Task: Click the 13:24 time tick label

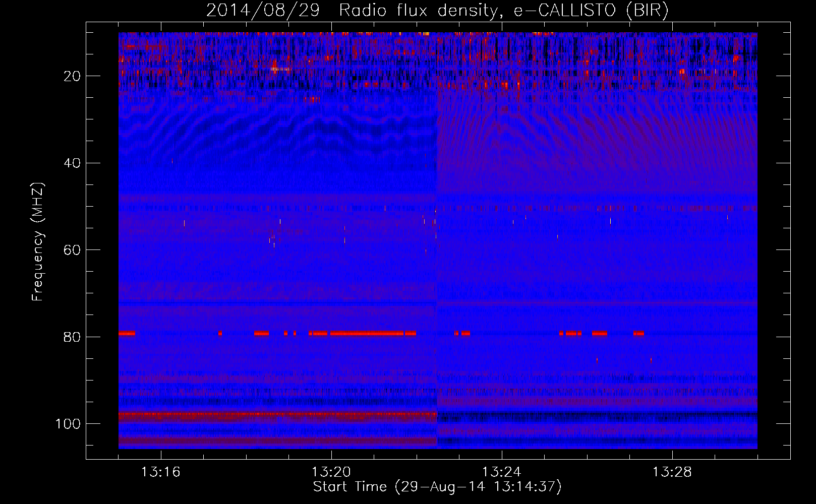Action: tap(502, 472)
